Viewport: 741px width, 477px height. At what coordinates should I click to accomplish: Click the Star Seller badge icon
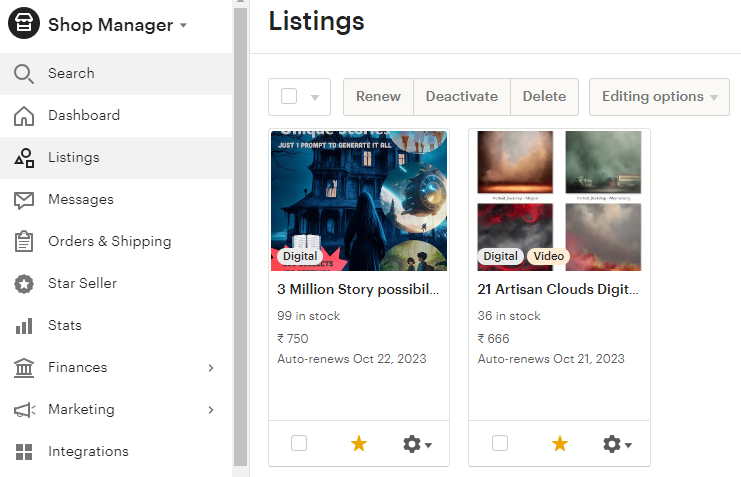[x=24, y=284]
